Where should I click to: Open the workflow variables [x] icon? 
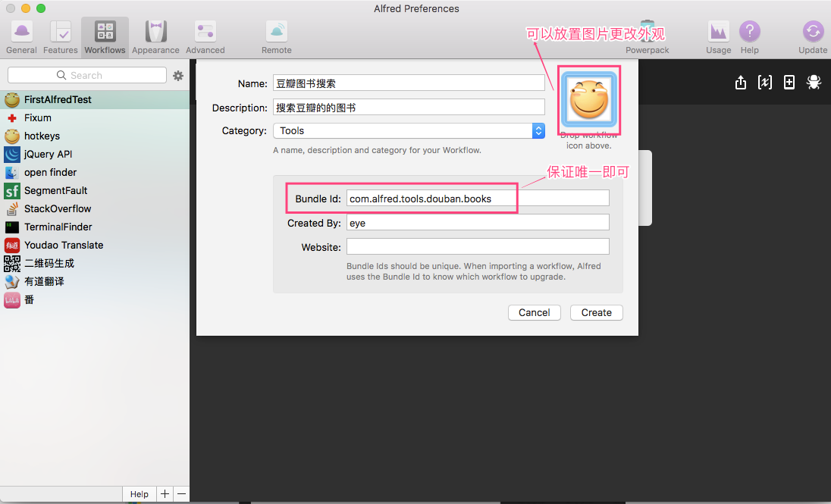(765, 82)
